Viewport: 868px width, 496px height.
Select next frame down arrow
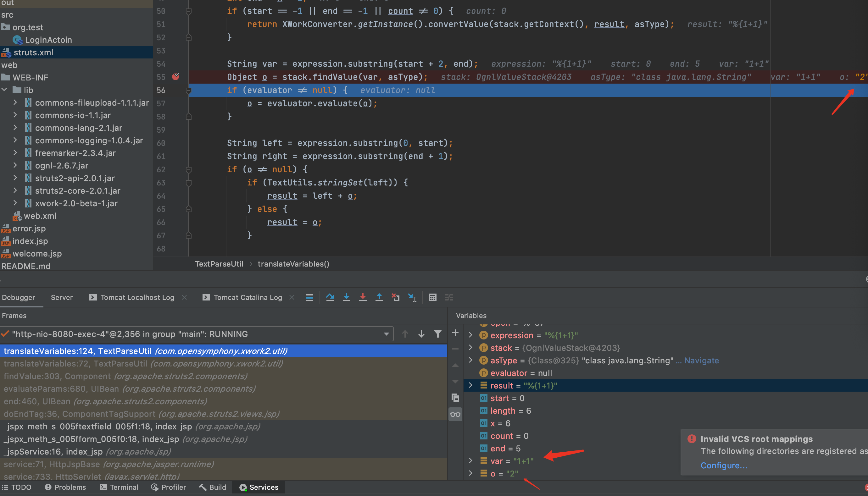(421, 334)
